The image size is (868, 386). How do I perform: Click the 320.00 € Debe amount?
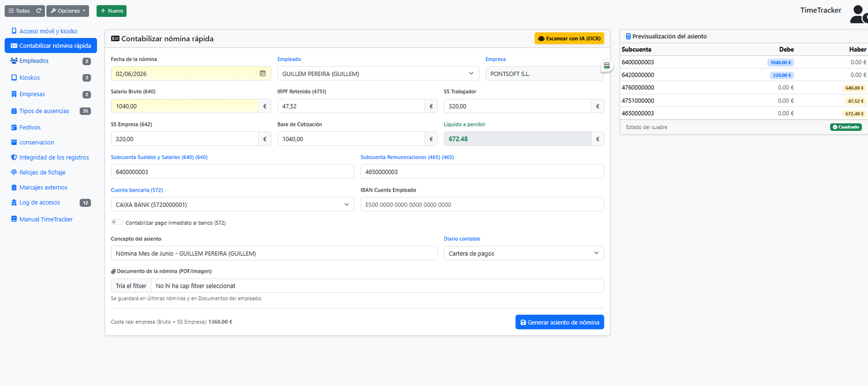point(782,75)
